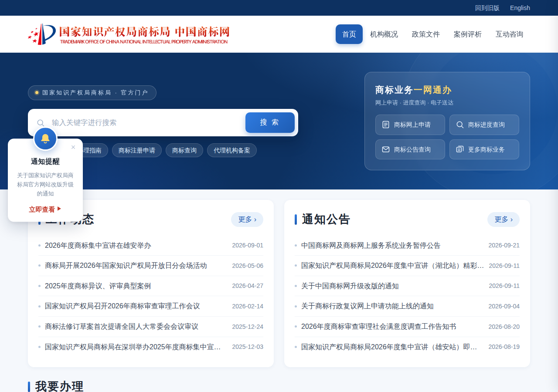Expand 更多 for 通知公告
This screenshot has height=392, width=558.
click(504, 220)
